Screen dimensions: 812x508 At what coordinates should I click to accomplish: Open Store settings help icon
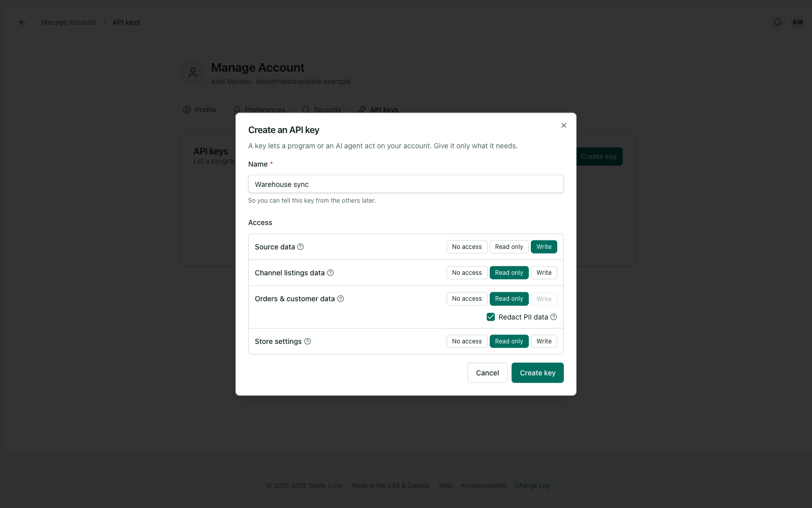pyautogui.click(x=308, y=341)
